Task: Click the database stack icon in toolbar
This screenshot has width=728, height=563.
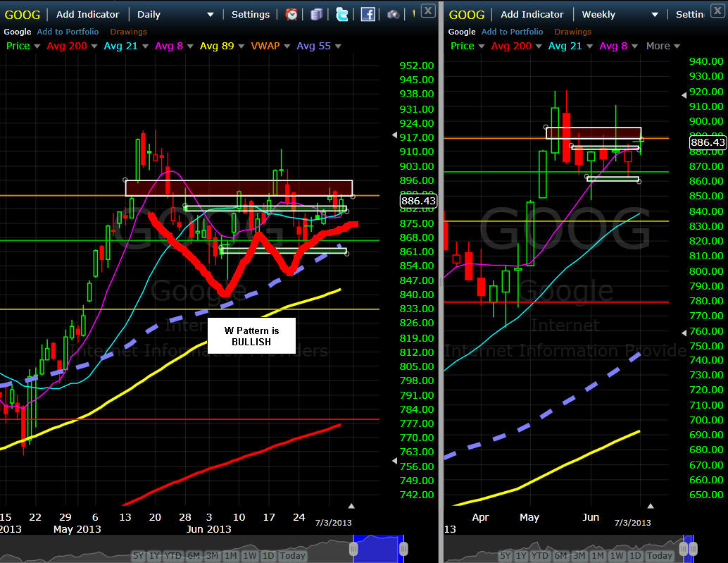Action: [317, 14]
